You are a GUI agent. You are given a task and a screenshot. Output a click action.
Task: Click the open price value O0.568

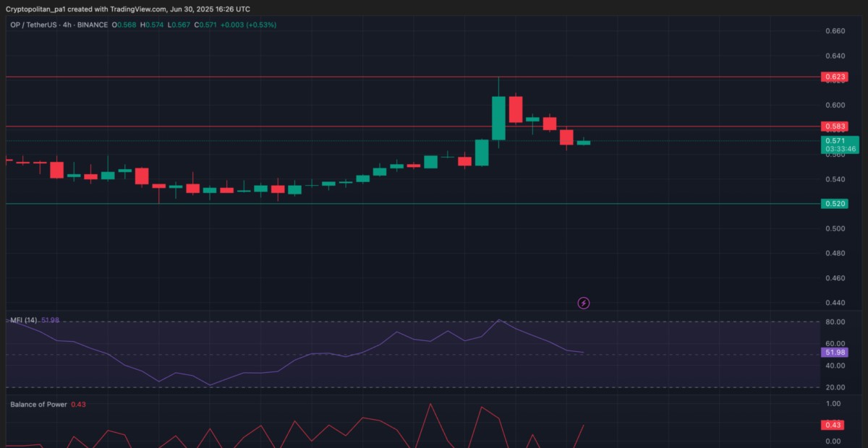[x=125, y=25]
